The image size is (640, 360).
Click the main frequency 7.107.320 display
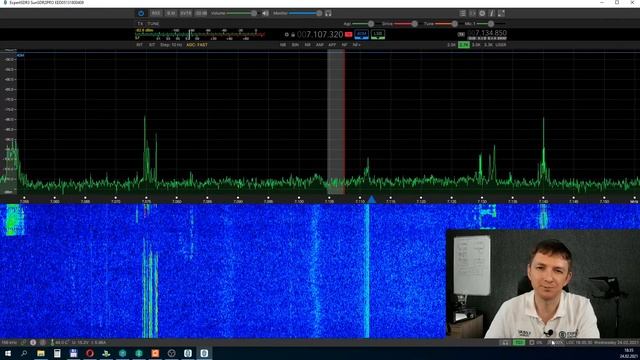pyautogui.click(x=320, y=35)
